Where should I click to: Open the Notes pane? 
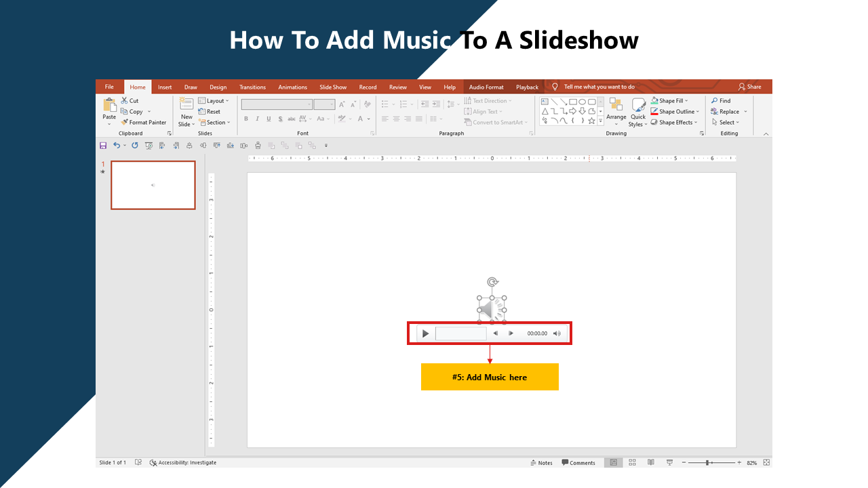[x=541, y=463]
